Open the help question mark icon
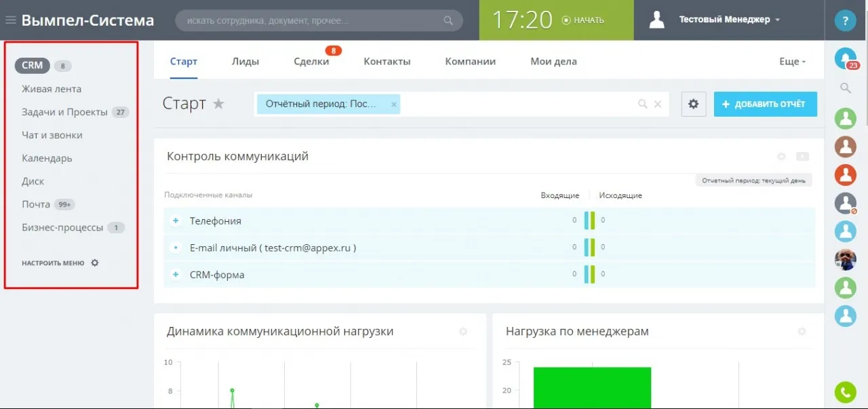The image size is (868, 409). pyautogui.click(x=845, y=20)
